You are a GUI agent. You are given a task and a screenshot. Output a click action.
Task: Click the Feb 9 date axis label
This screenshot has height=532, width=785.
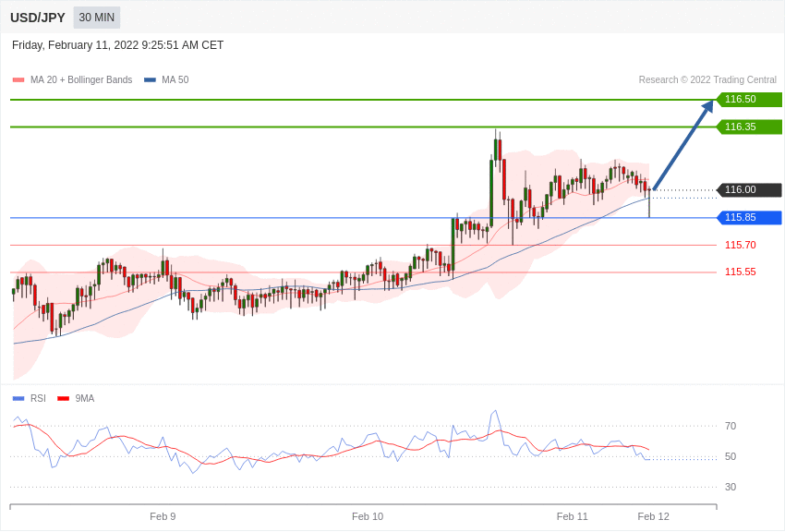click(163, 516)
